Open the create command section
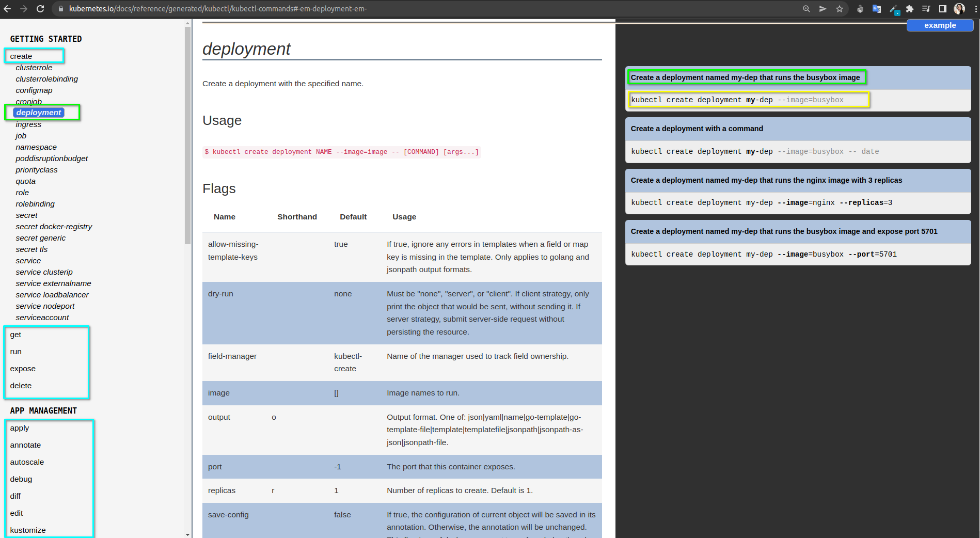 pos(21,56)
